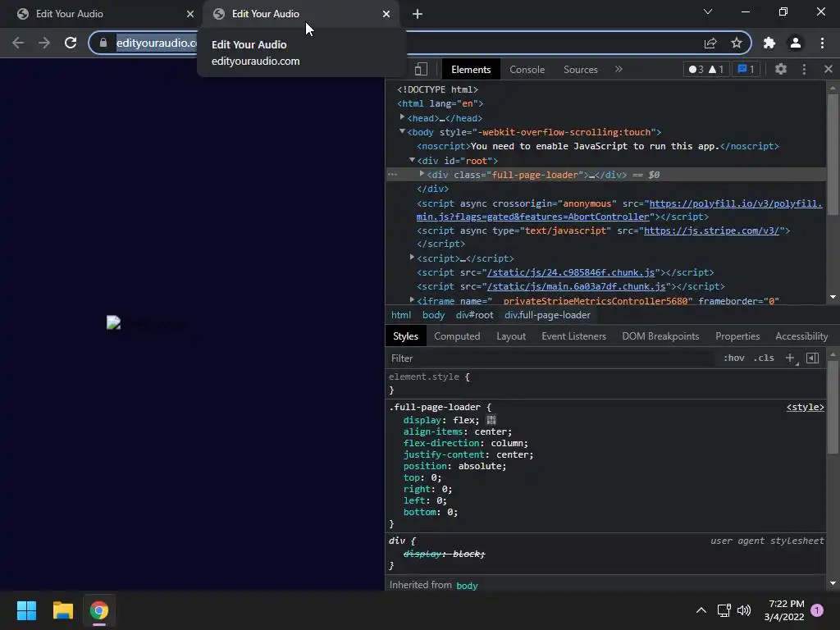Toggle the computed styles sidebar icon
The image size is (840, 630).
click(813, 358)
